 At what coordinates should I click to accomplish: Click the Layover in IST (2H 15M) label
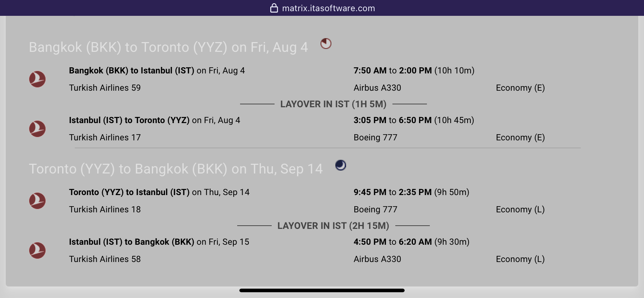(333, 226)
